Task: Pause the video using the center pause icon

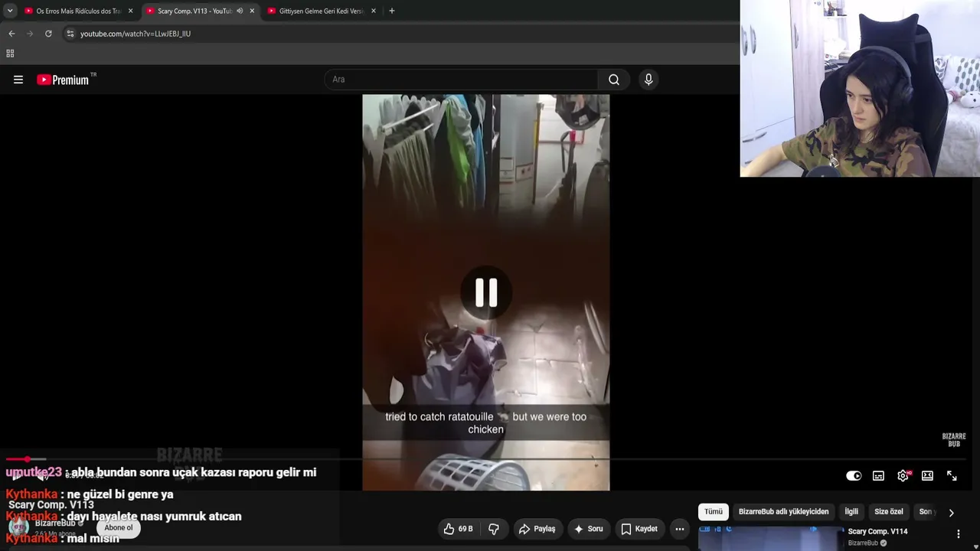Action: pyautogui.click(x=486, y=292)
